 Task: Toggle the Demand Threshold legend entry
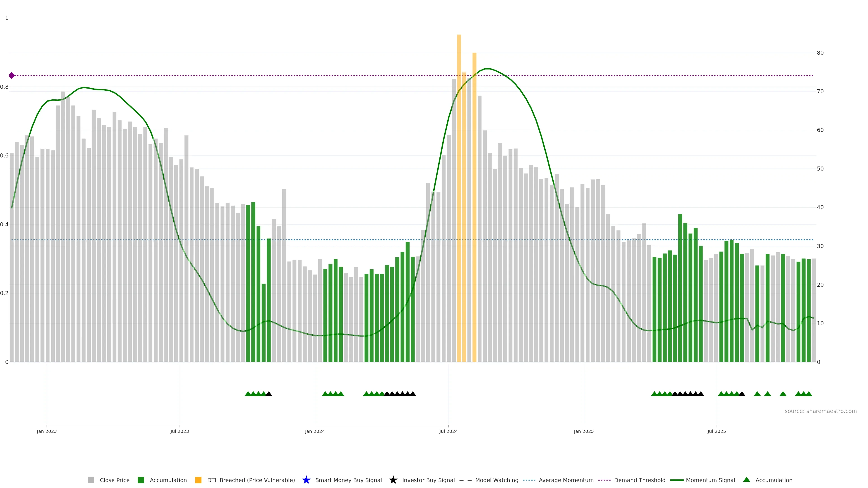[639, 480]
